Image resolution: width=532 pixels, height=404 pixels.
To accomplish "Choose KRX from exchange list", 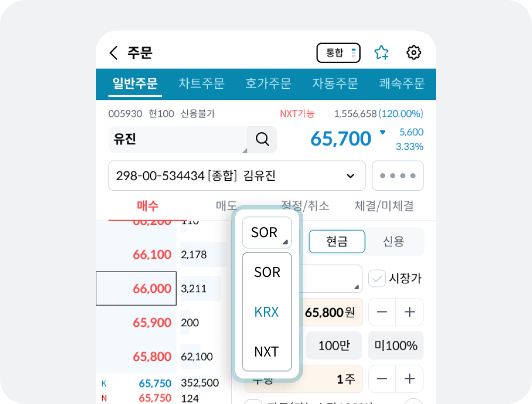I will pyautogui.click(x=267, y=312).
